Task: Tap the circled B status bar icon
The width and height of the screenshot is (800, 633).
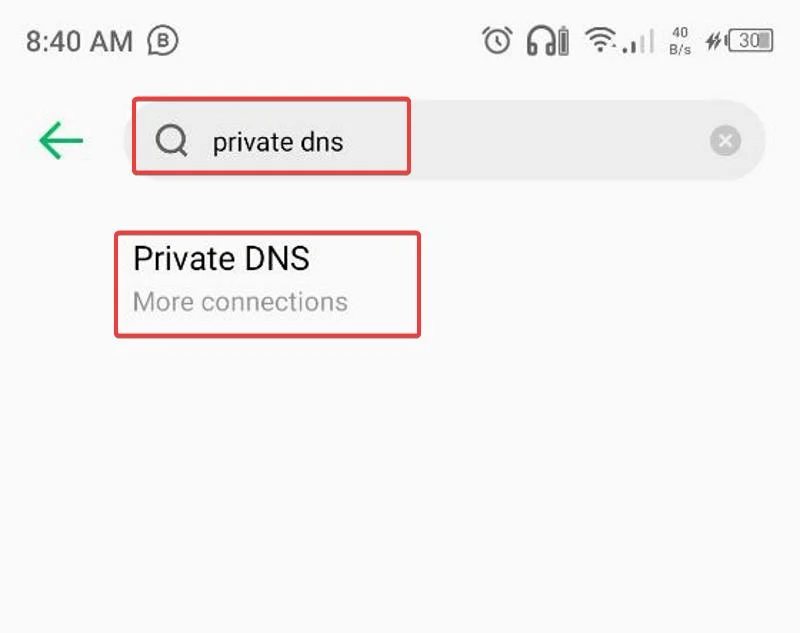Action: click(x=162, y=41)
